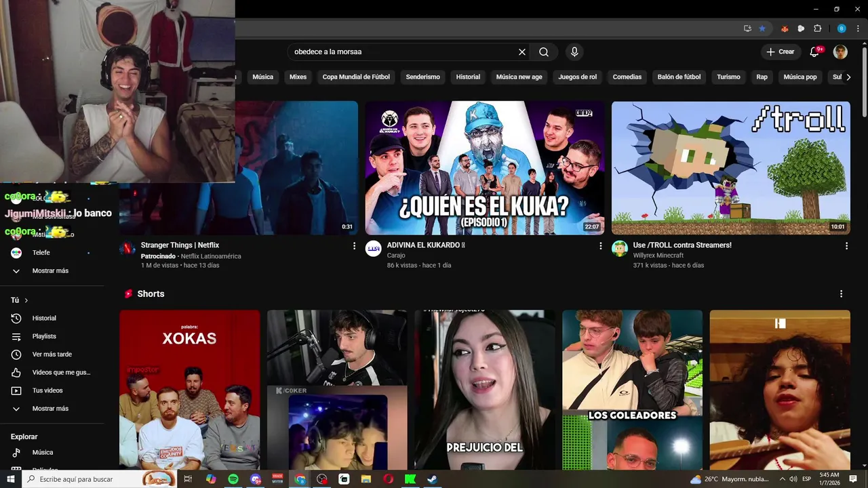Click the MetaMask fox extension icon
The width and height of the screenshot is (868, 488).
785,28
